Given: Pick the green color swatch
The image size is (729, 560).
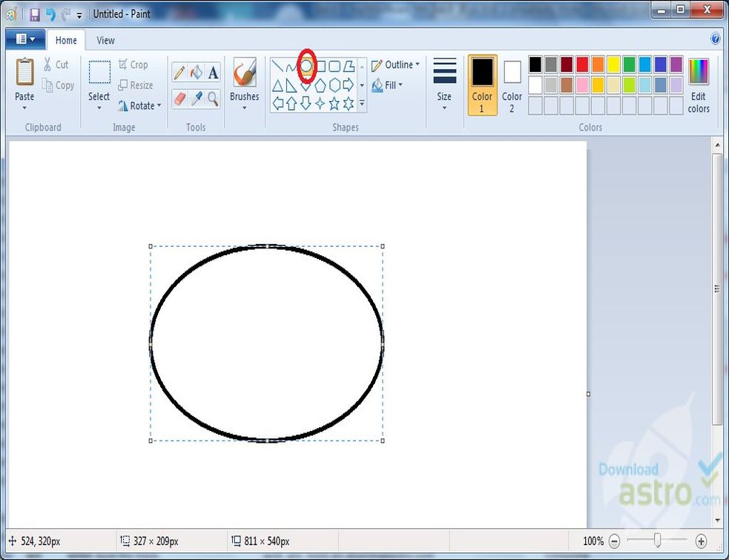Looking at the screenshot, I should (x=629, y=65).
